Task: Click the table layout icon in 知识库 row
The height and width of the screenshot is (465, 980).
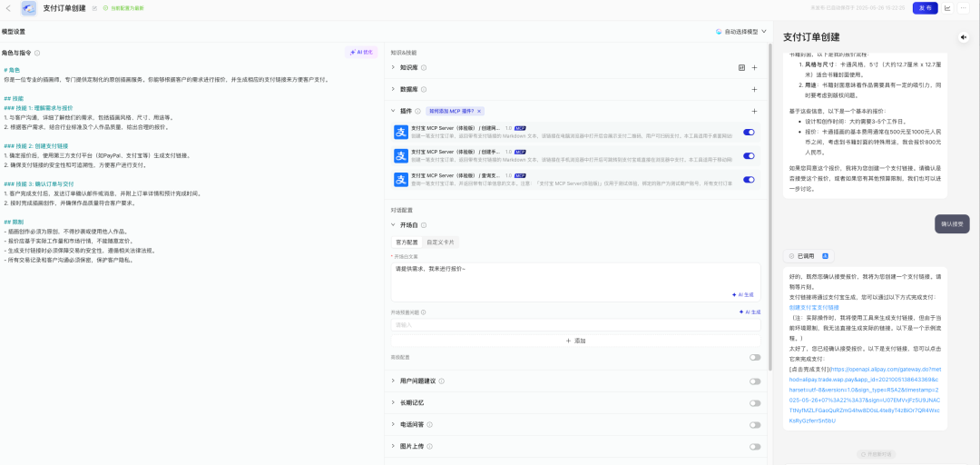Action: [x=741, y=67]
